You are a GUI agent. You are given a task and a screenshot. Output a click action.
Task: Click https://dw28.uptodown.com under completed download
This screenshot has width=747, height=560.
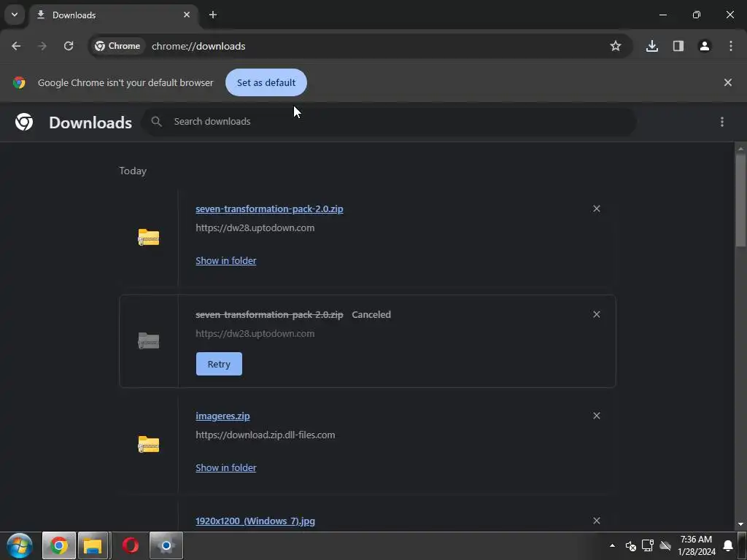point(255,227)
